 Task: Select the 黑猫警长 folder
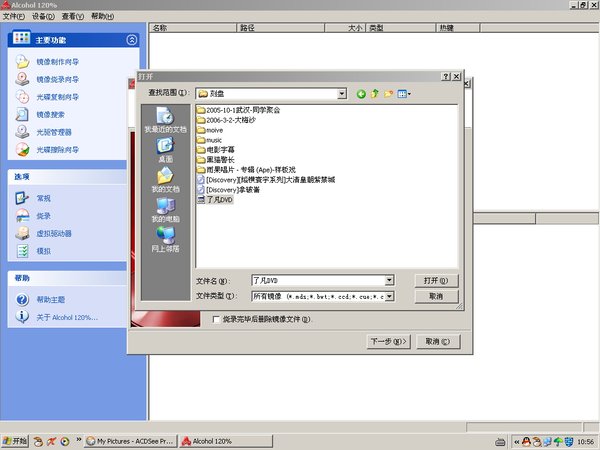(x=215, y=160)
